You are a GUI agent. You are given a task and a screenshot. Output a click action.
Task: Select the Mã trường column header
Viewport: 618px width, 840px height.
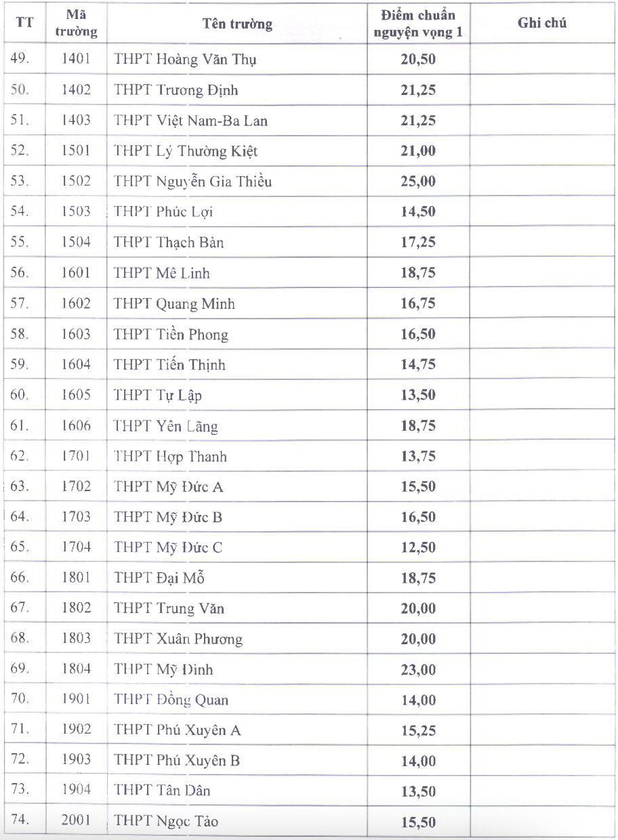click(x=86, y=24)
